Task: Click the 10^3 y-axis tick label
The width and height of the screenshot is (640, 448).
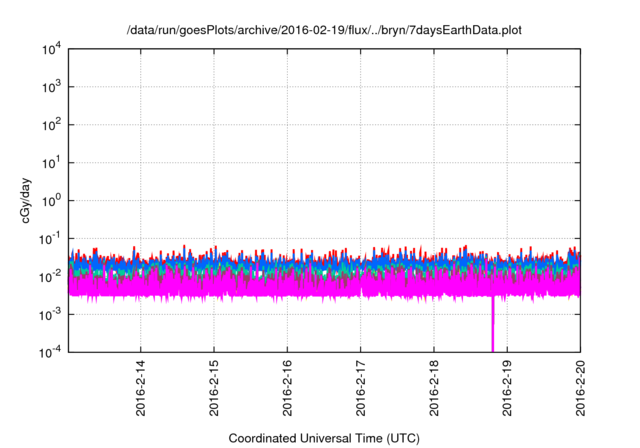Action: (x=51, y=87)
